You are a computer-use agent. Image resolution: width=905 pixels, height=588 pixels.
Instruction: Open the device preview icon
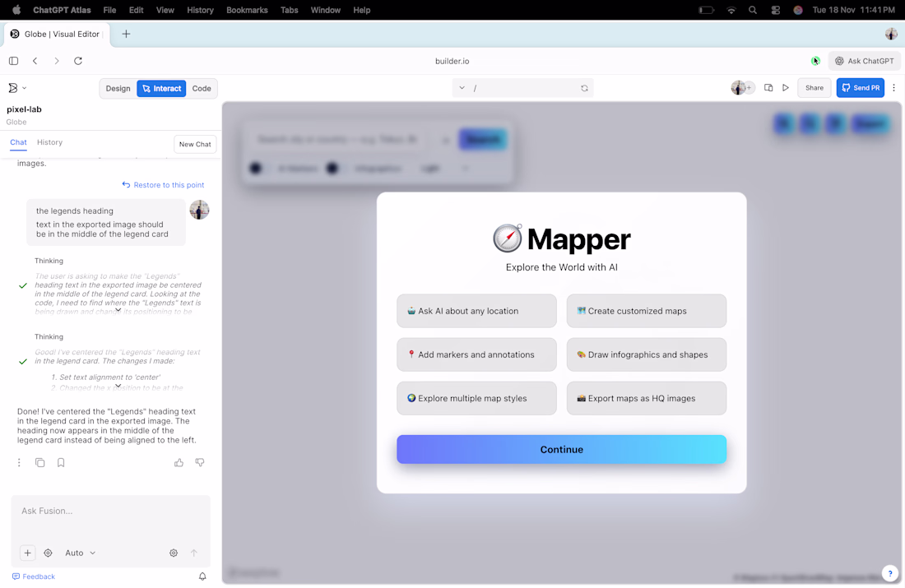point(768,88)
